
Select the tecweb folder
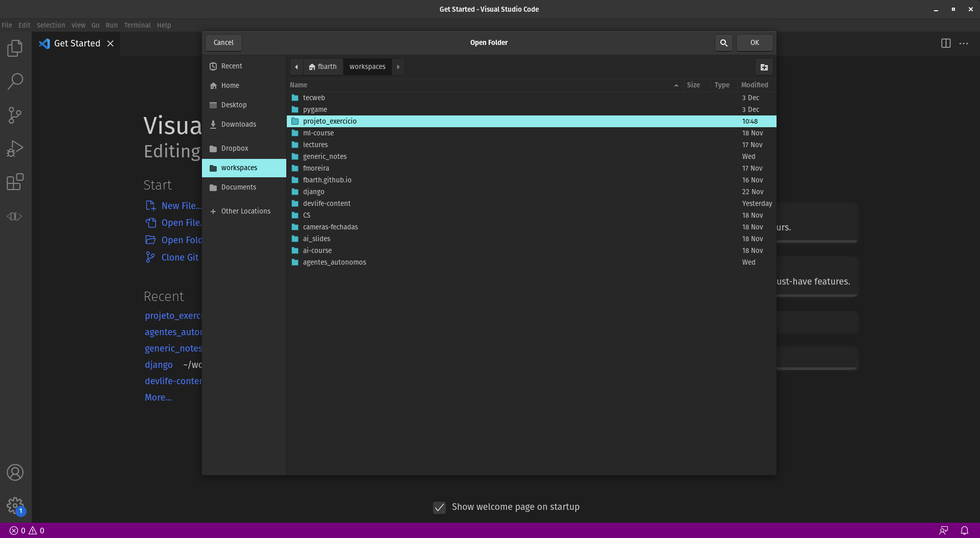(x=532, y=98)
